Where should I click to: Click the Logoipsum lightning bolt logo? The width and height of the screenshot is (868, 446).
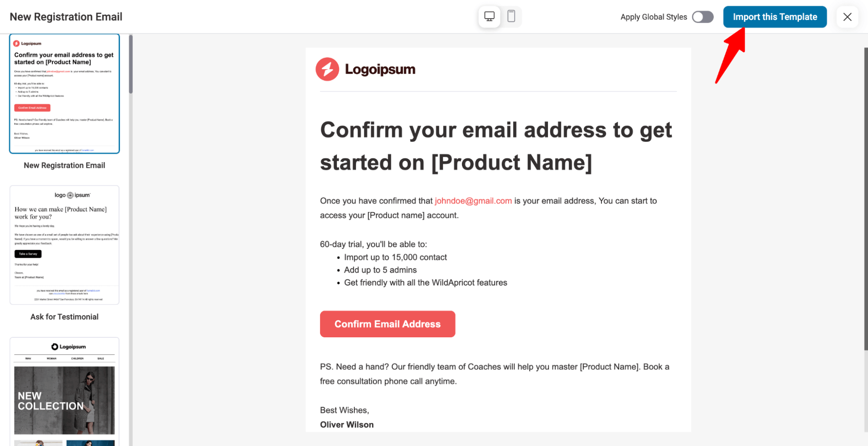[x=327, y=69]
